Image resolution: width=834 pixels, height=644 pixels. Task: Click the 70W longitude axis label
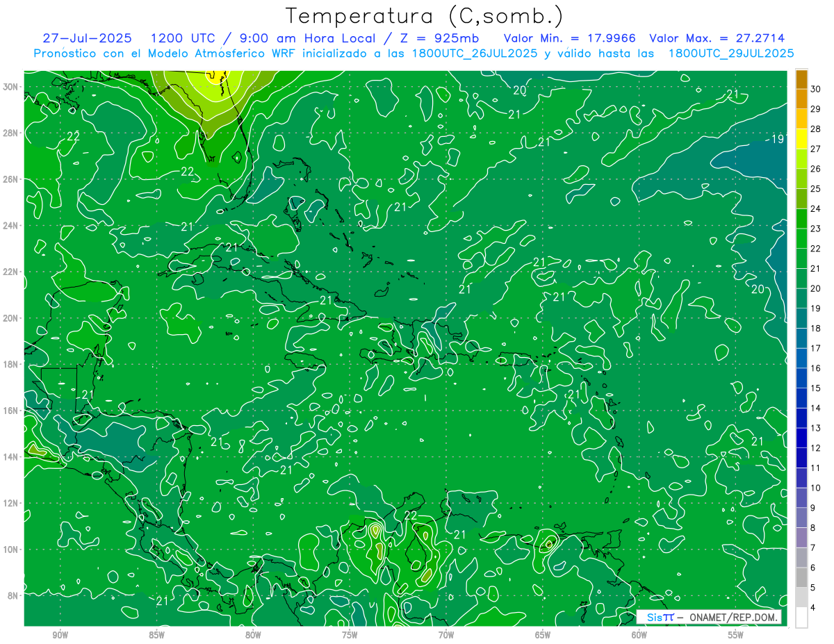[446, 635]
